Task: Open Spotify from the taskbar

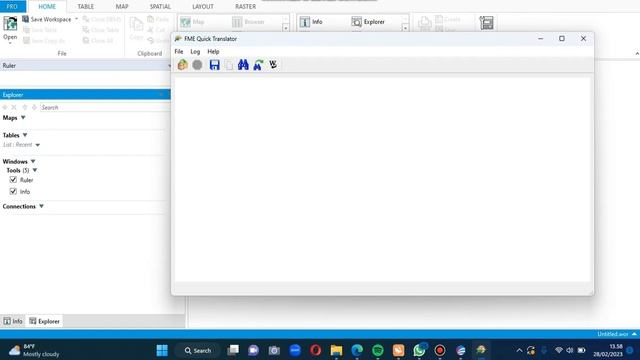Action: coord(378,350)
